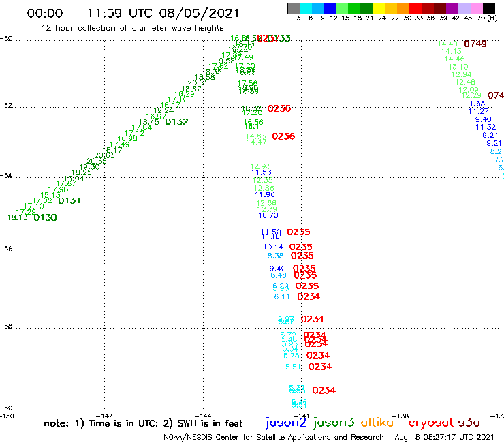This screenshot has width=504, height=443.
Task: Click the NOAA/NESDIS Center credit line
Action: 274,438
